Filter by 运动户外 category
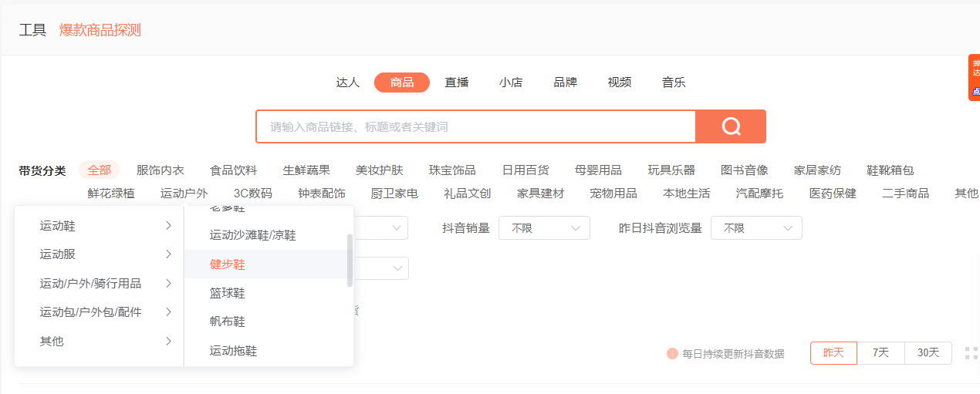Viewport: 980px width, 394px height. [x=184, y=194]
